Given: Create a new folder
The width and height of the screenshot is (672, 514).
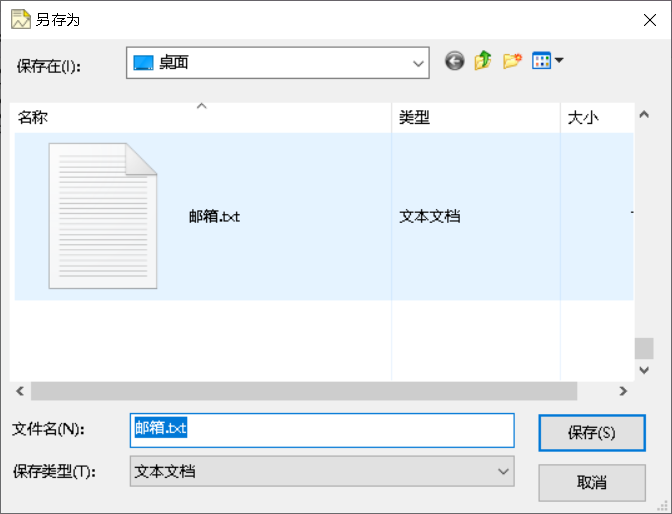Looking at the screenshot, I should click(x=513, y=61).
